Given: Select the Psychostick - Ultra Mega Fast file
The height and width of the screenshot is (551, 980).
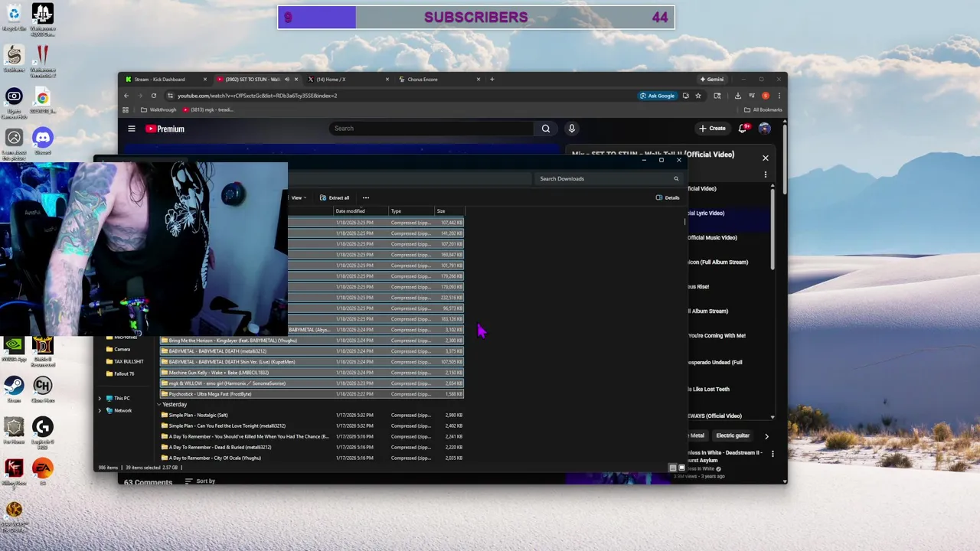Looking at the screenshot, I should tap(312, 394).
